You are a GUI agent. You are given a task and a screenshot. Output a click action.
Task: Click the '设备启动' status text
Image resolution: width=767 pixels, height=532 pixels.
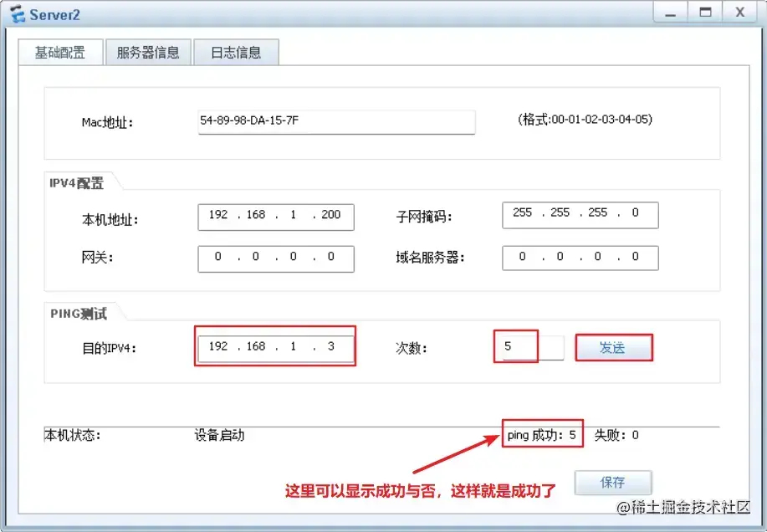(x=219, y=435)
